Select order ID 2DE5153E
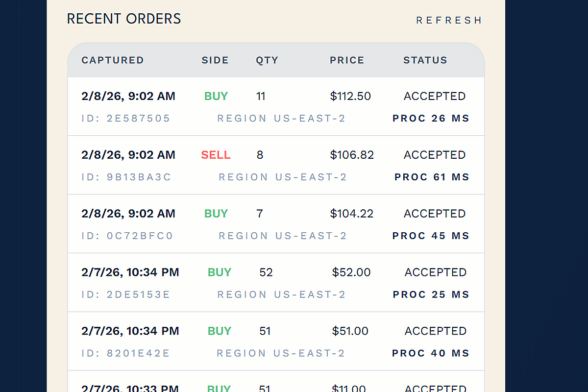The width and height of the screenshot is (588, 392). (x=126, y=294)
